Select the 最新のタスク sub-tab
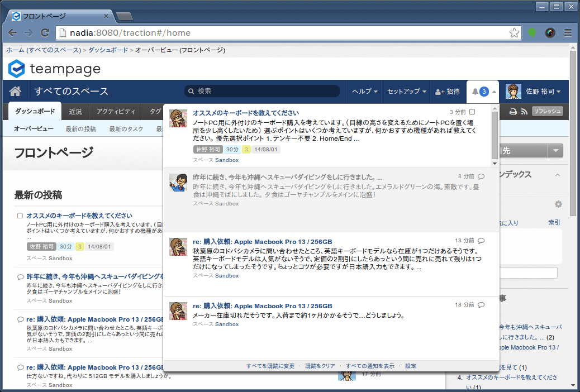Screen dimensions: 580x392 [126, 128]
